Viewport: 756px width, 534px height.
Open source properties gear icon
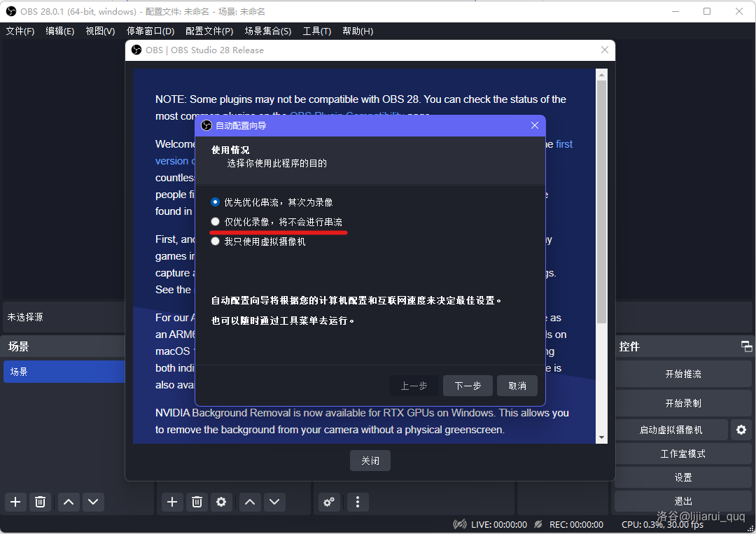coord(221,503)
